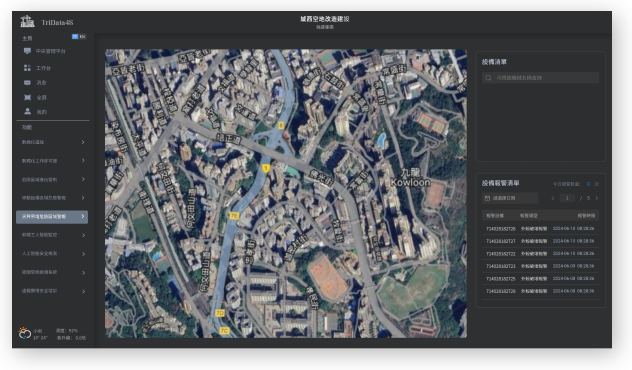Screen dimensions: 632x370
Task: Go to the previous alarm list page
Action: [553, 198]
